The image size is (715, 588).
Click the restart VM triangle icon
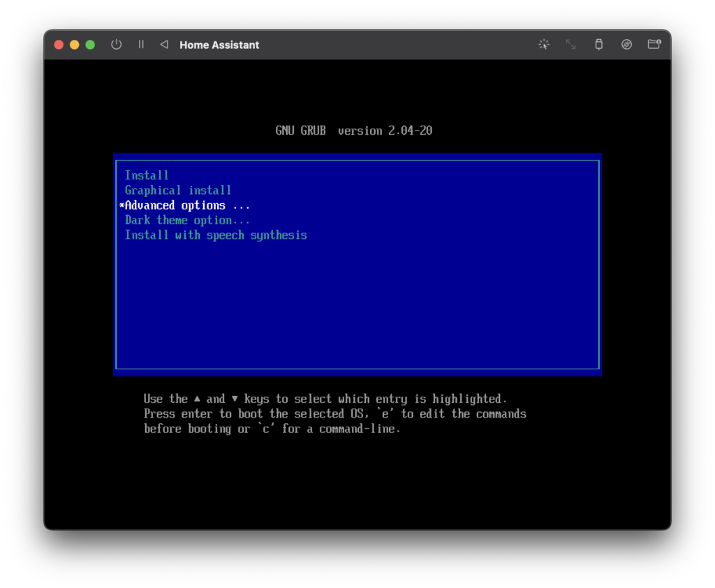164,45
